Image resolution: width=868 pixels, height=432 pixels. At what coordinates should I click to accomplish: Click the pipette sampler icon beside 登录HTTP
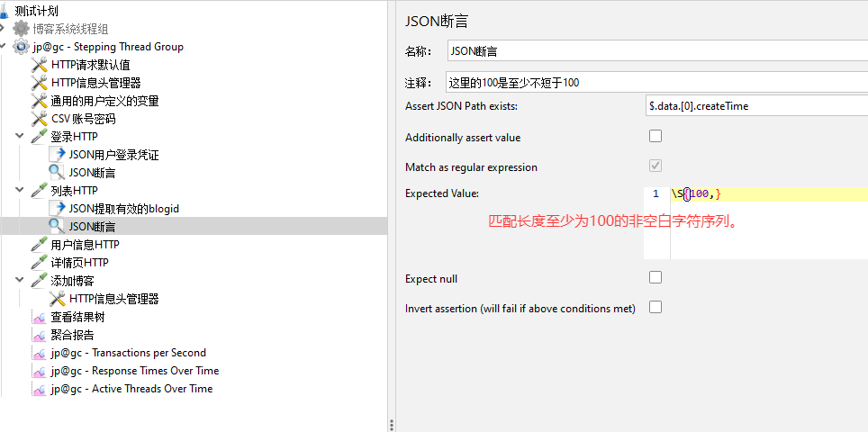(x=40, y=137)
